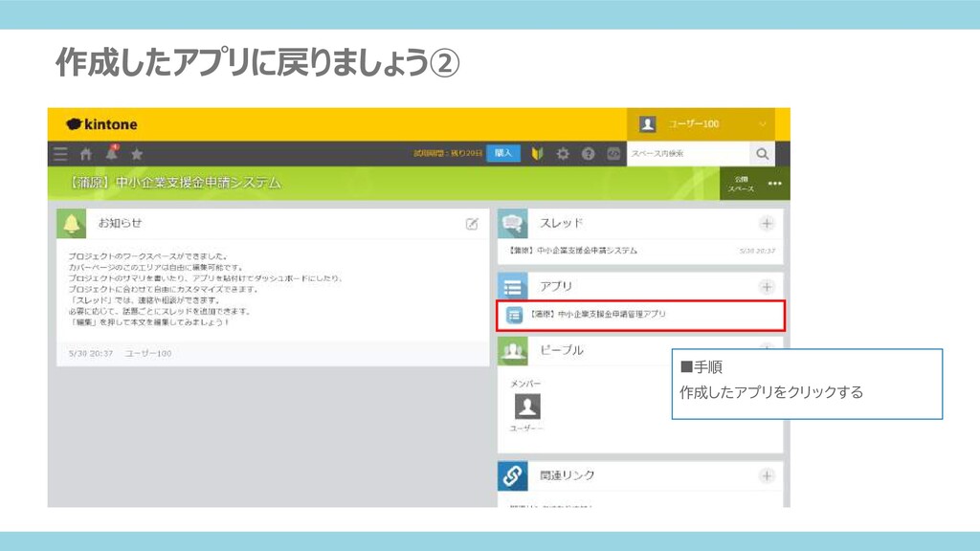
Task: Add a new thread with plus
Action: pyautogui.click(x=767, y=224)
